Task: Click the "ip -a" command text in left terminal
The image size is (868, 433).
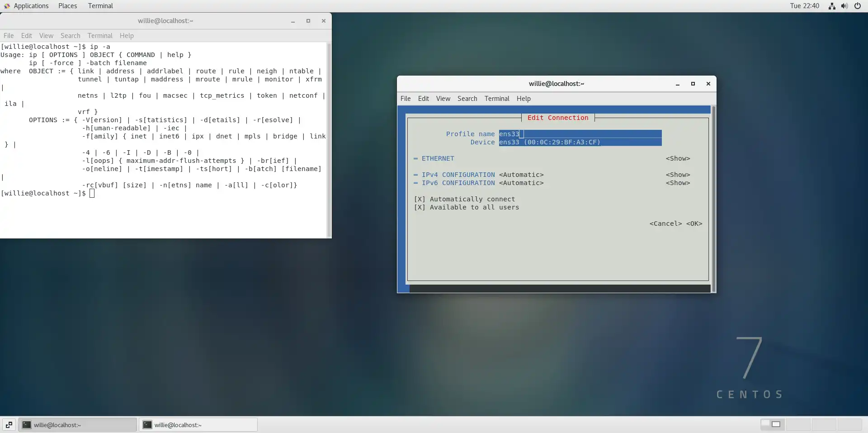Action: pyautogui.click(x=100, y=47)
